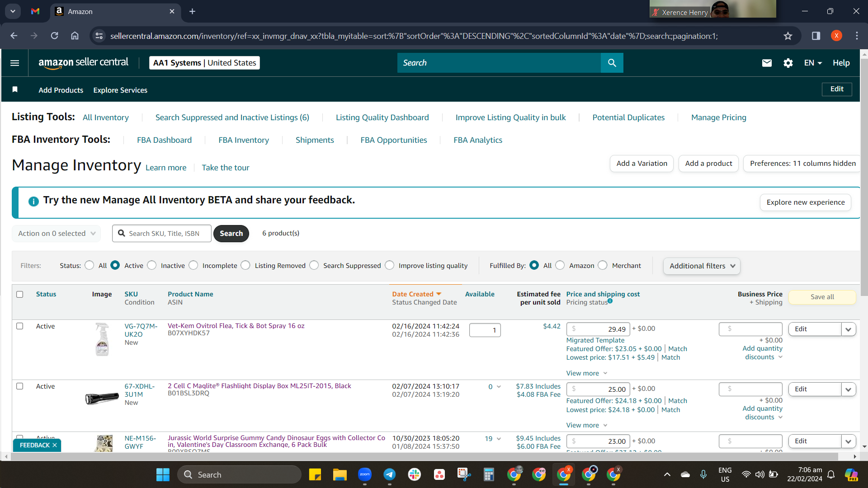Click the info icon beside the BETA notice

(x=33, y=201)
